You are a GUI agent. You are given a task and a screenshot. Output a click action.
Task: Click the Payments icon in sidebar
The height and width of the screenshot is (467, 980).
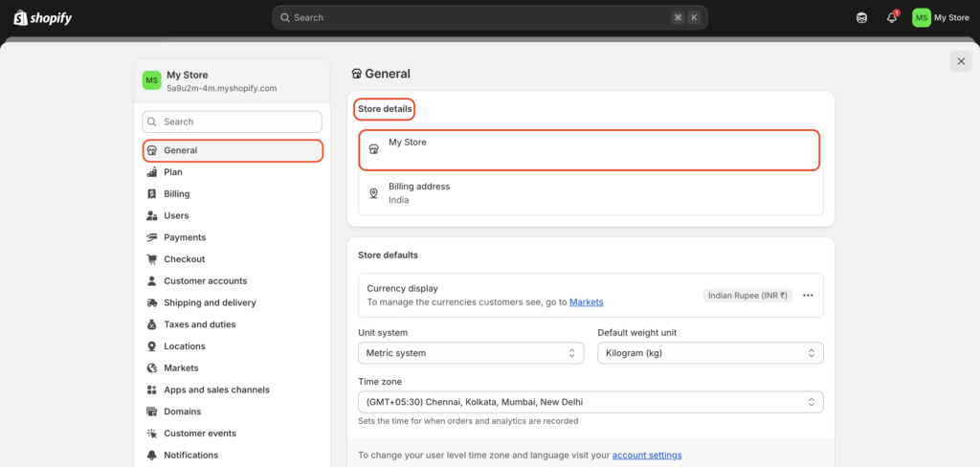point(151,237)
